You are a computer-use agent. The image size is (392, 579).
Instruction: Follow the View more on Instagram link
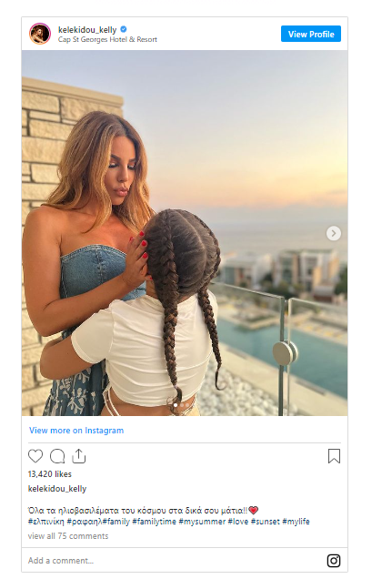[x=76, y=431]
